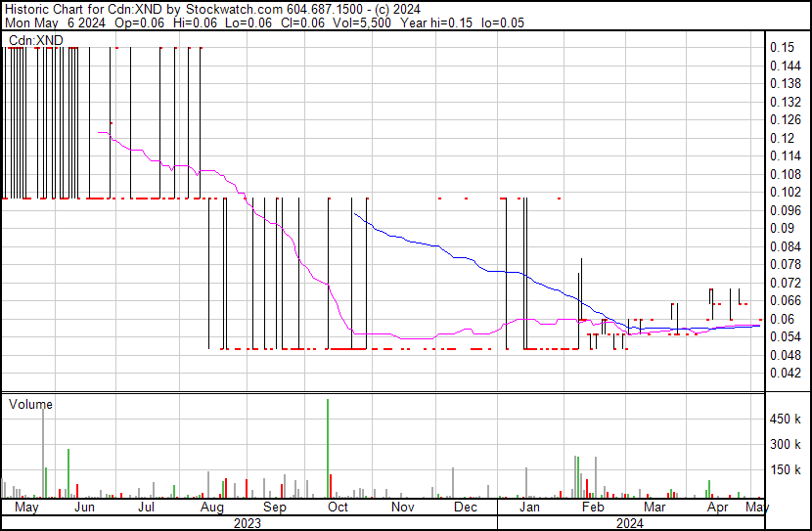Click the 0.102 price axis label
The height and width of the screenshot is (531, 812).
tap(784, 192)
